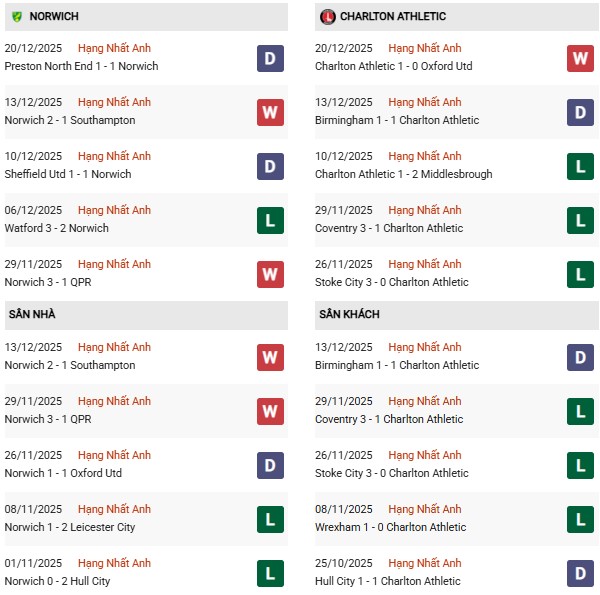Open the NORWICH team header
This screenshot has width=600, height=595.
[54, 17]
